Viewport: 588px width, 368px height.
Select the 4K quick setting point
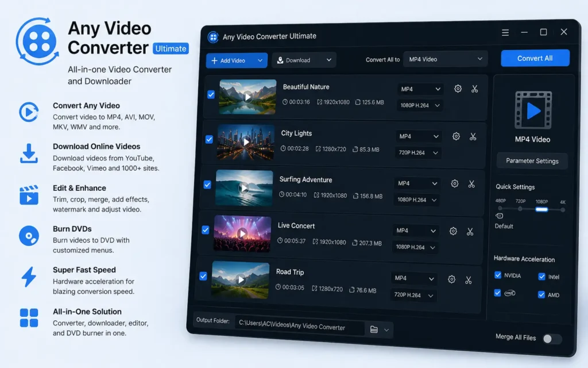click(x=563, y=210)
